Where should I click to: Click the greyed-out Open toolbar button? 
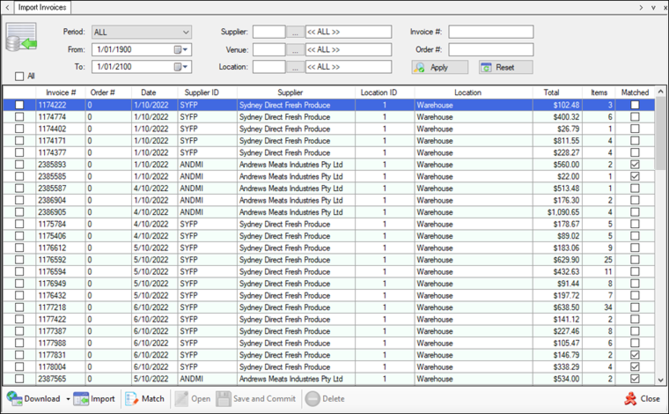tap(192, 399)
